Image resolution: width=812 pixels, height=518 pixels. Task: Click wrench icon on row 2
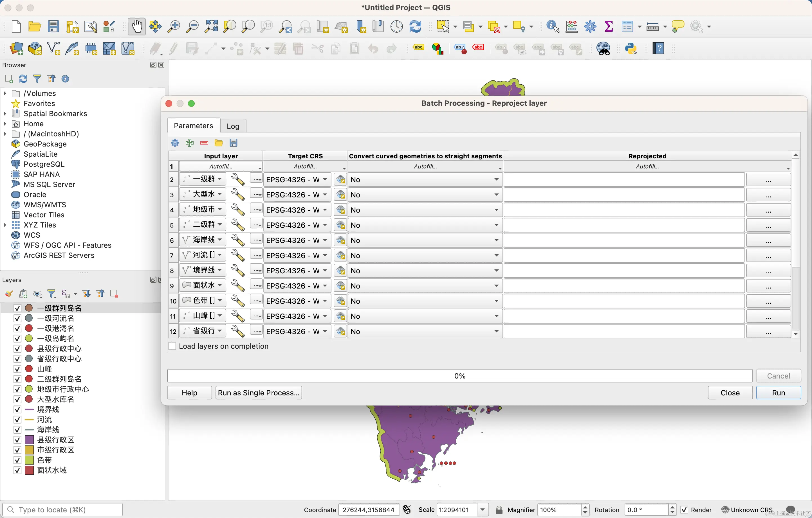(238, 179)
